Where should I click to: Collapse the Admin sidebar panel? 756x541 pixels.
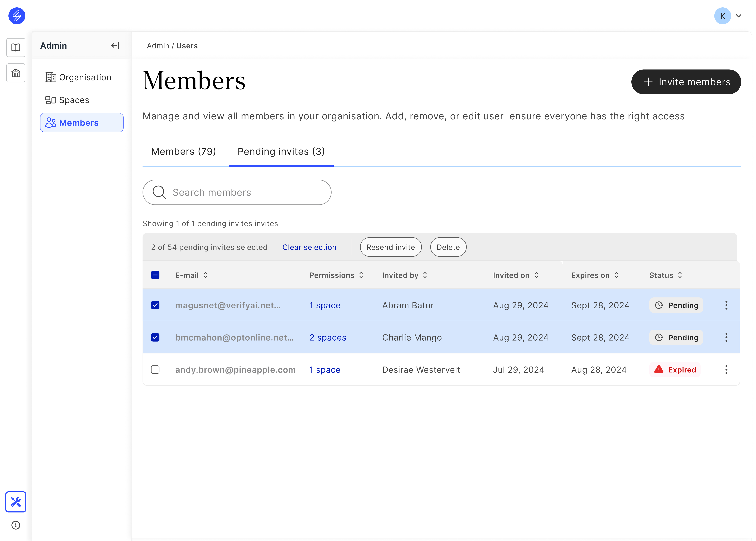tap(115, 45)
